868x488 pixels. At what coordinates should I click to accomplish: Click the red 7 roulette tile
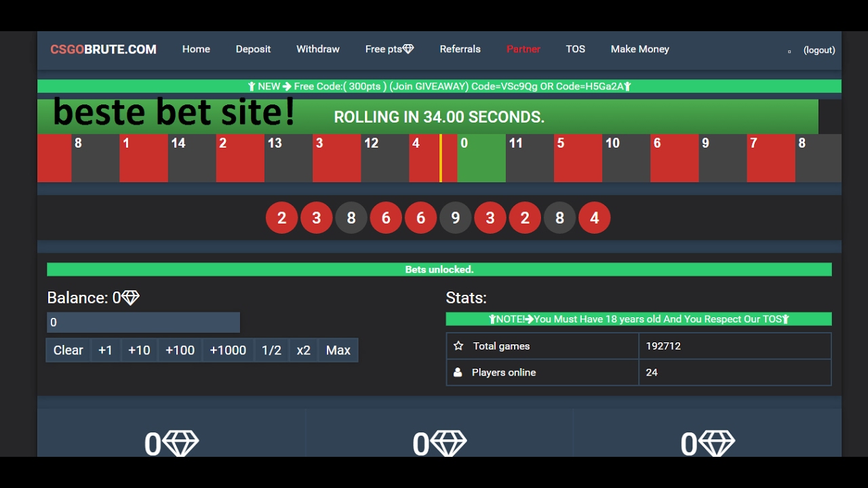[x=771, y=158]
